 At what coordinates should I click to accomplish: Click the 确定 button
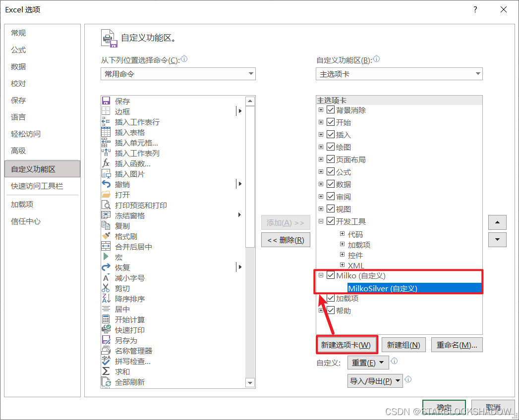(x=444, y=408)
